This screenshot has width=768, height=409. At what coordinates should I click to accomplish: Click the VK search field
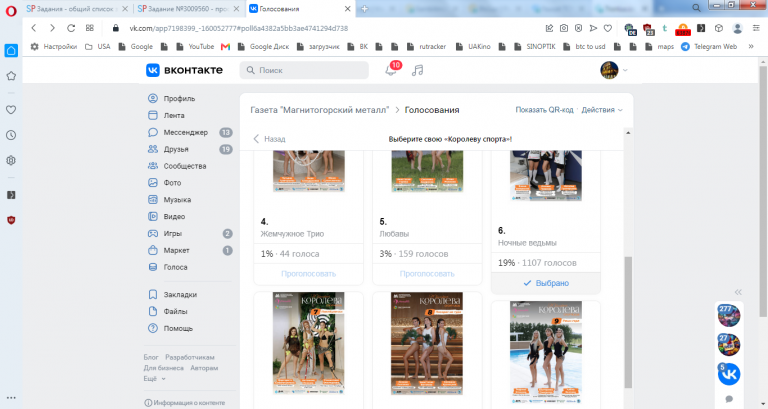point(304,70)
